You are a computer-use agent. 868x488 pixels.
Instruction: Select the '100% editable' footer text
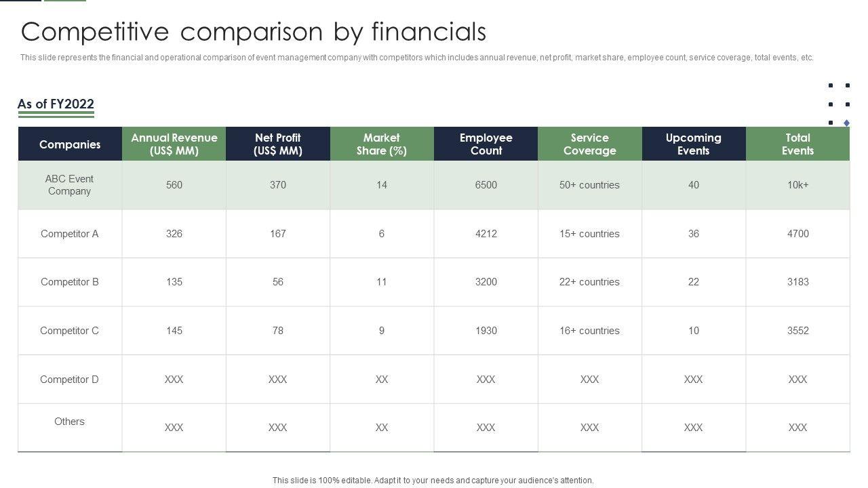click(x=433, y=481)
